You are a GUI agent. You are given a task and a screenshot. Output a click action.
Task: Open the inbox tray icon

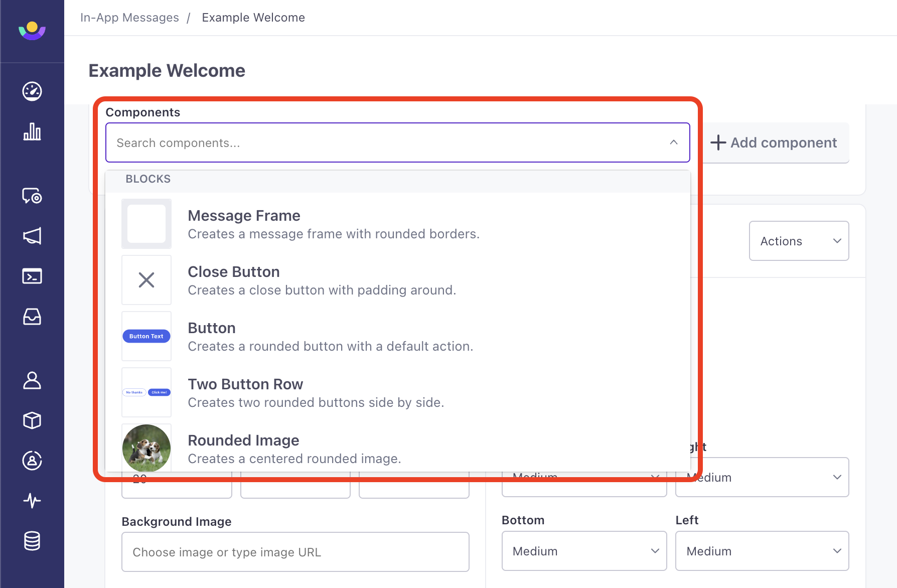32,317
